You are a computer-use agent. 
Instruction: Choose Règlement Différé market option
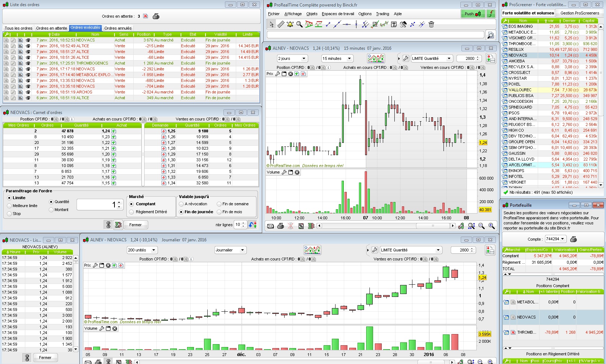[132, 212]
